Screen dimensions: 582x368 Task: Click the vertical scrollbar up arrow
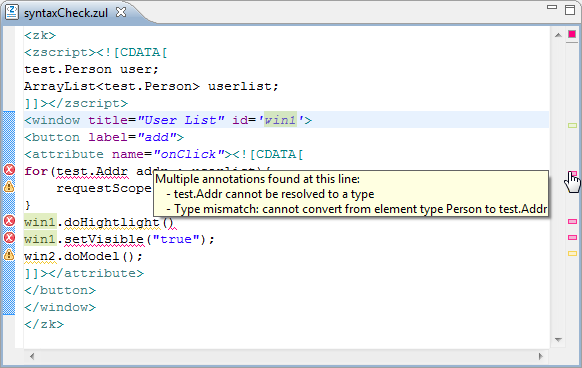[558, 35]
